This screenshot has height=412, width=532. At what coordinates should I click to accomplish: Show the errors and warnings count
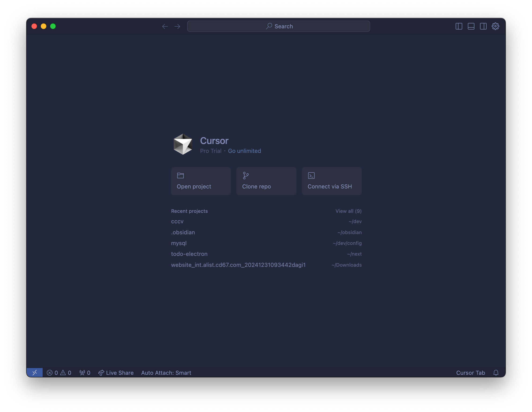59,373
